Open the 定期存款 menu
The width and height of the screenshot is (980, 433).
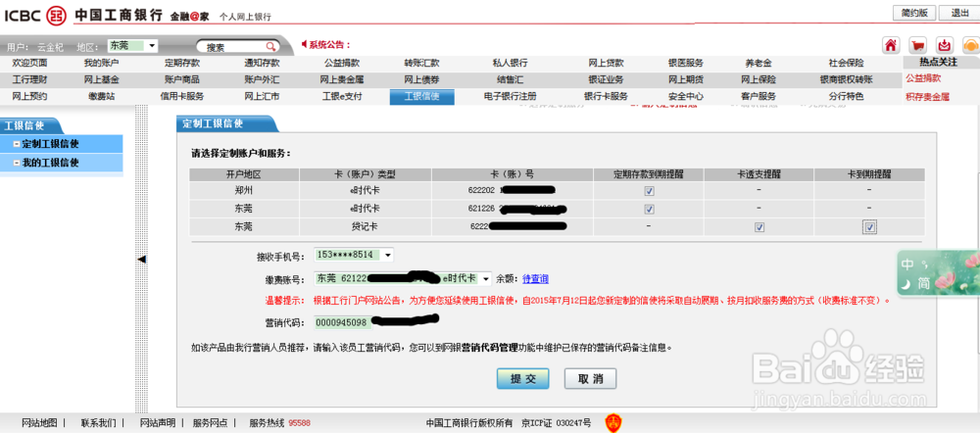tap(182, 63)
